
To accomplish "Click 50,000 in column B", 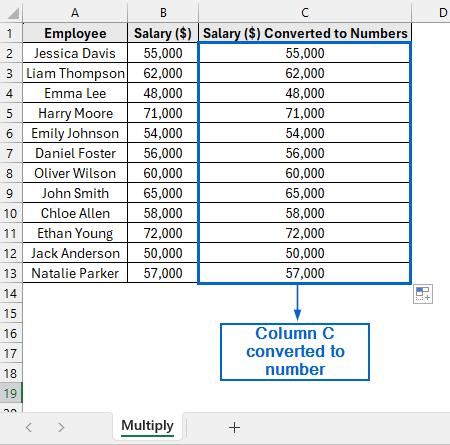I will [x=163, y=253].
